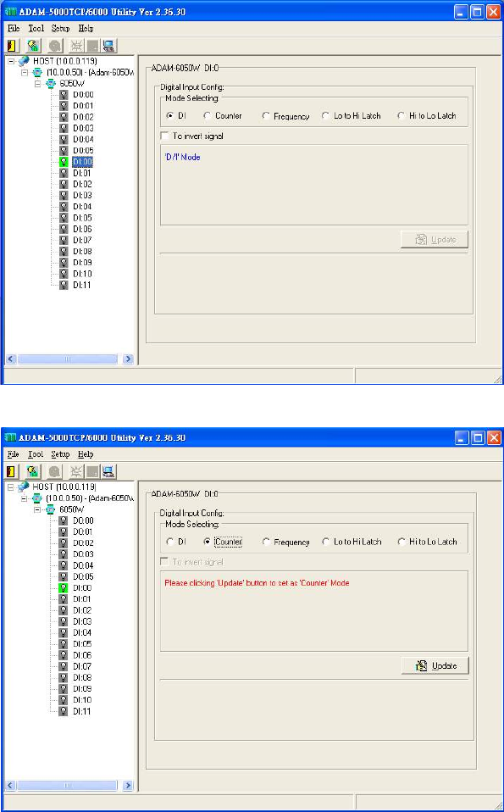Click the green bulb icon beside DI:00 in the lower window
Image resolution: width=504 pixels, height=812 pixels.
(x=64, y=587)
